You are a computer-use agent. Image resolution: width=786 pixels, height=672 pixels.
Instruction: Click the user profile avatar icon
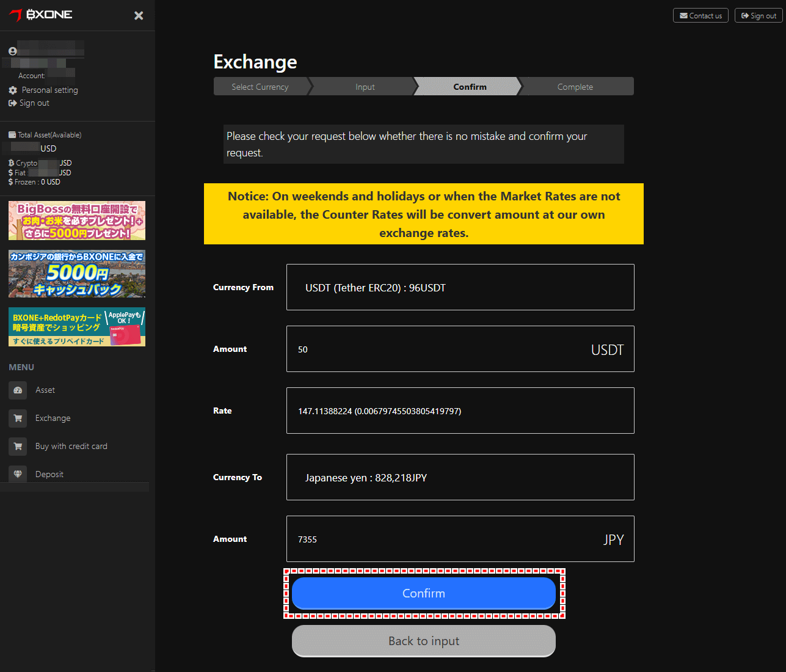pos(12,51)
